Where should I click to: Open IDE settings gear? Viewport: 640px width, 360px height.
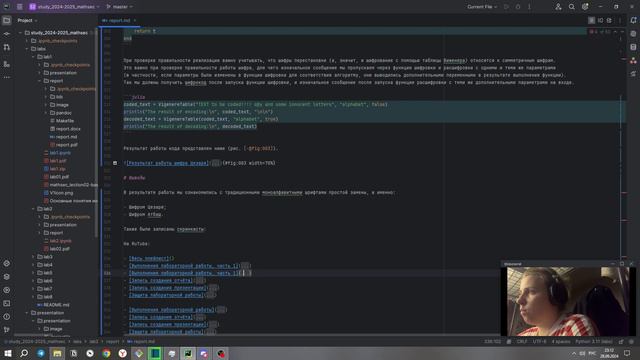(x=585, y=7)
